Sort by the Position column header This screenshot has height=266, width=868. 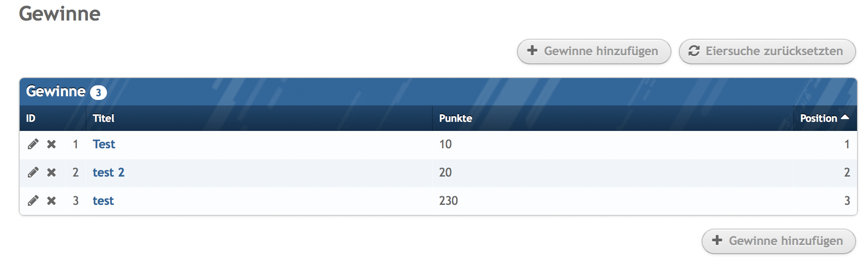818,119
